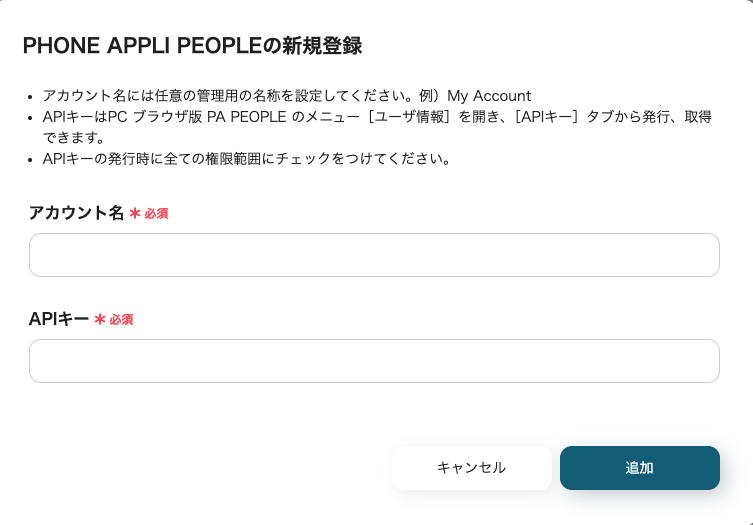
Task: Confirm with the 追加 button
Action: (x=639, y=468)
